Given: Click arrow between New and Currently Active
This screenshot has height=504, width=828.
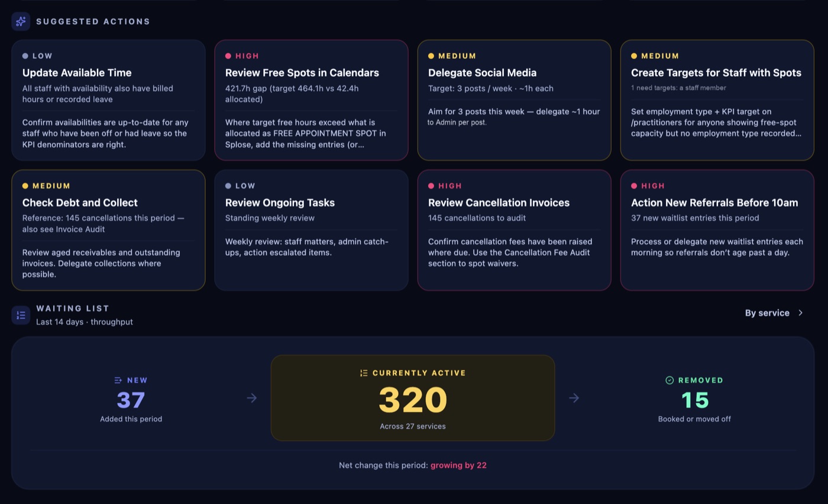Looking at the screenshot, I should [252, 398].
